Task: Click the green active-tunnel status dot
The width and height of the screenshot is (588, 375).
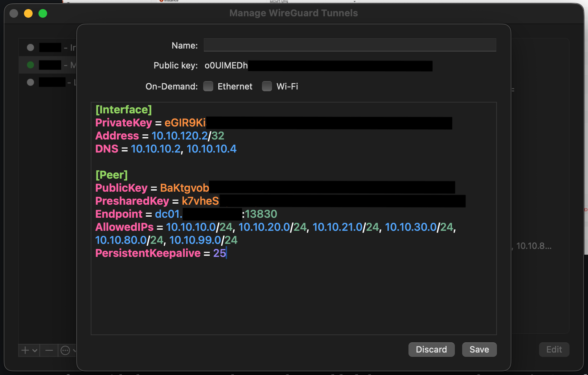Action: coord(30,65)
